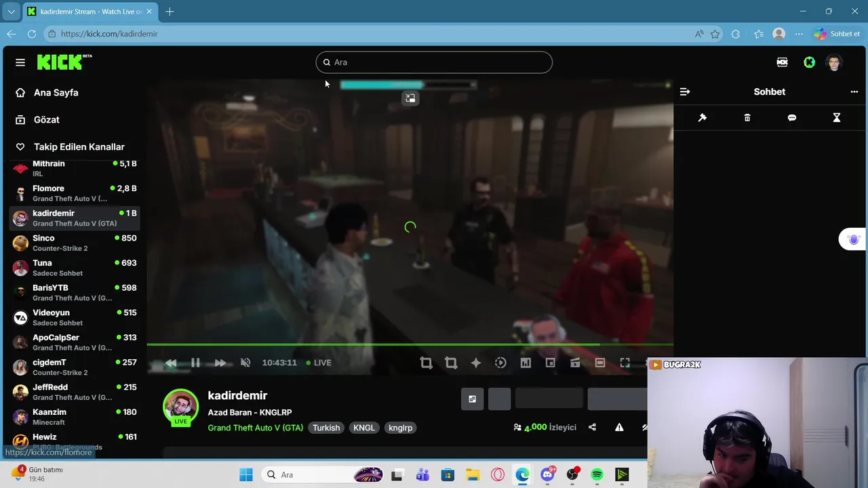Unmute the stream audio
The width and height of the screenshot is (868, 488).
pyautogui.click(x=245, y=363)
